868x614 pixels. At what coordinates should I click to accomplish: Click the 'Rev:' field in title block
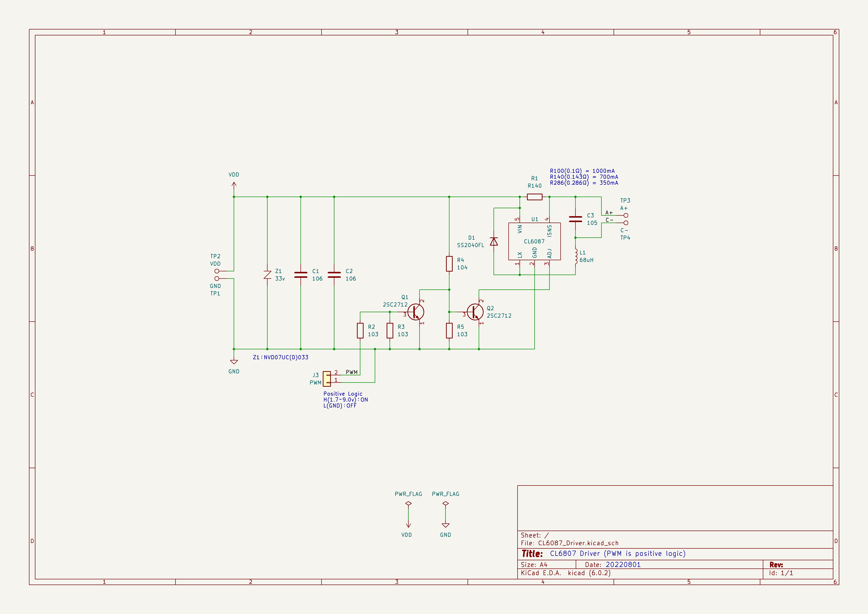pos(776,565)
